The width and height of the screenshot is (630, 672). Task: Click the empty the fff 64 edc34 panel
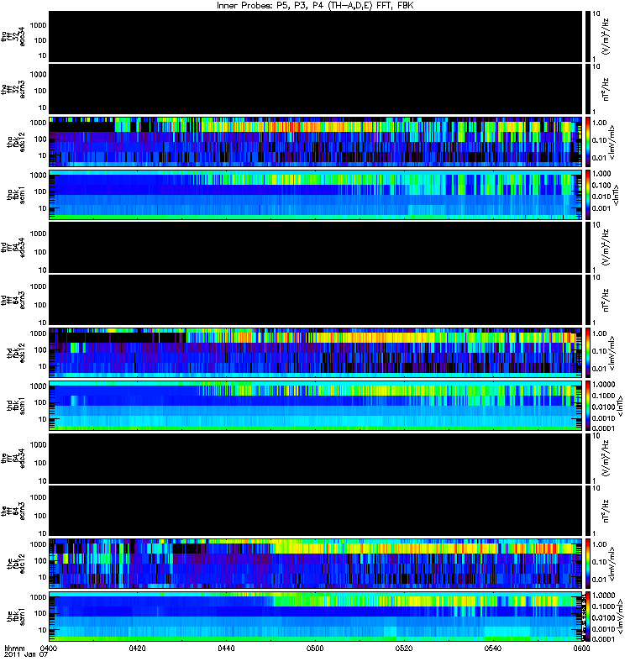pyautogui.click(x=316, y=459)
